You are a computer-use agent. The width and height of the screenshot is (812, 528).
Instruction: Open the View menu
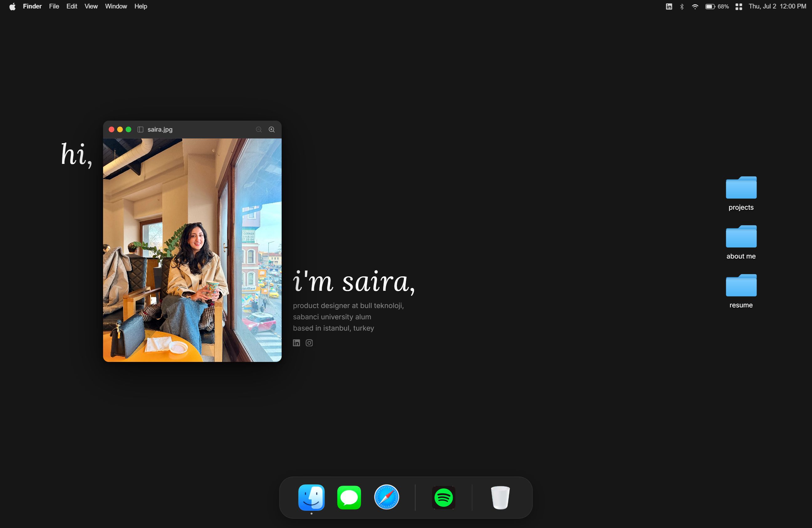click(x=91, y=7)
